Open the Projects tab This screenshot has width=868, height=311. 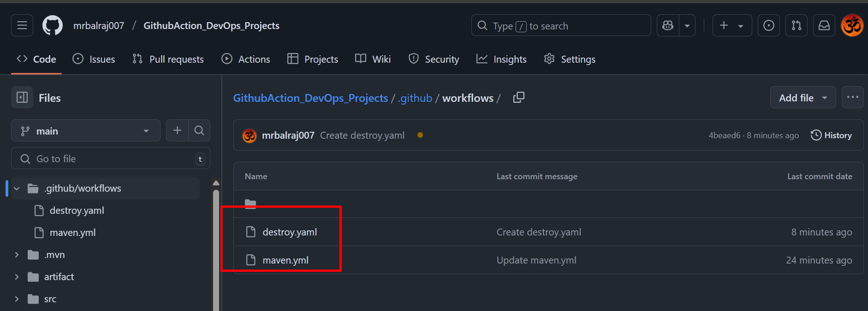click(x=313, y=59)
